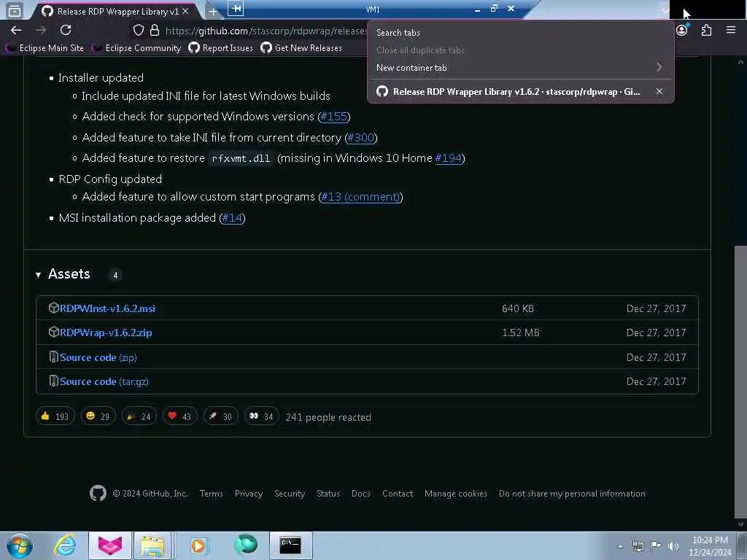Download RDPWrap-v1.6.2.zip asset

[106, 332]
